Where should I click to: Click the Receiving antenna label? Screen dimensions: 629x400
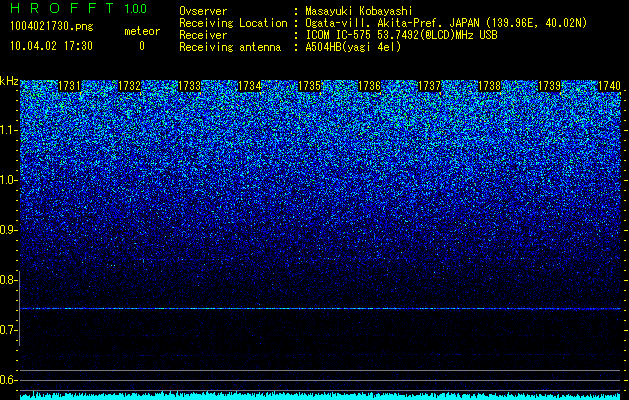[x=230, y=47]
